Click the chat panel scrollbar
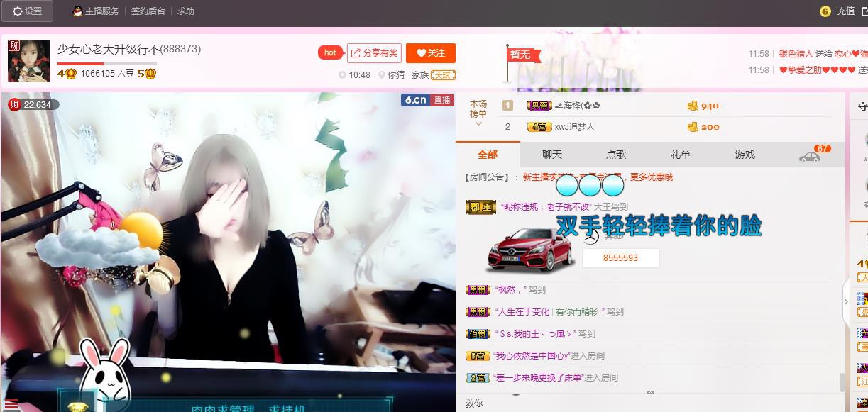 (842, 382)
